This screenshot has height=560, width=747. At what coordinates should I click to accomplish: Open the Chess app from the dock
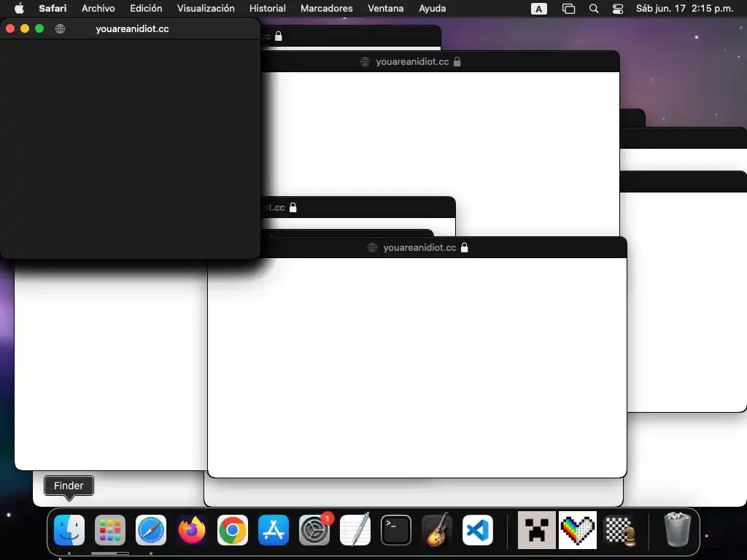619,530
